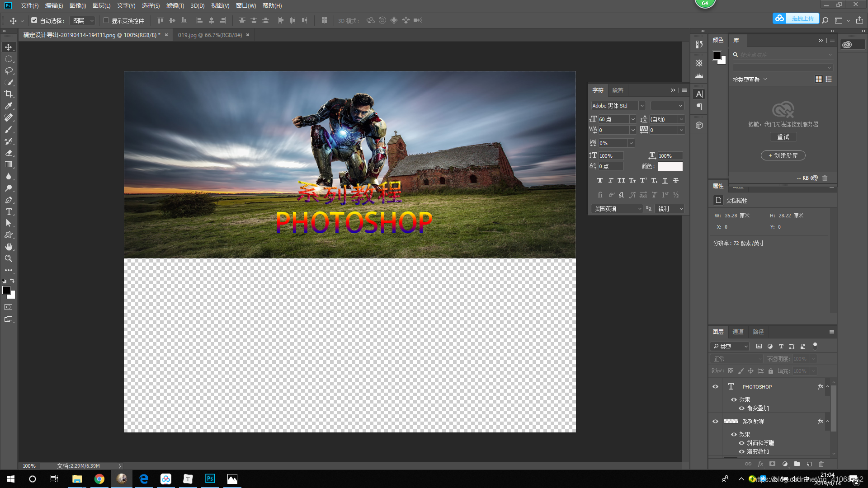Click the 拖拽上传 button
This screenshot has width=868, height=488.
coord(796,19)
